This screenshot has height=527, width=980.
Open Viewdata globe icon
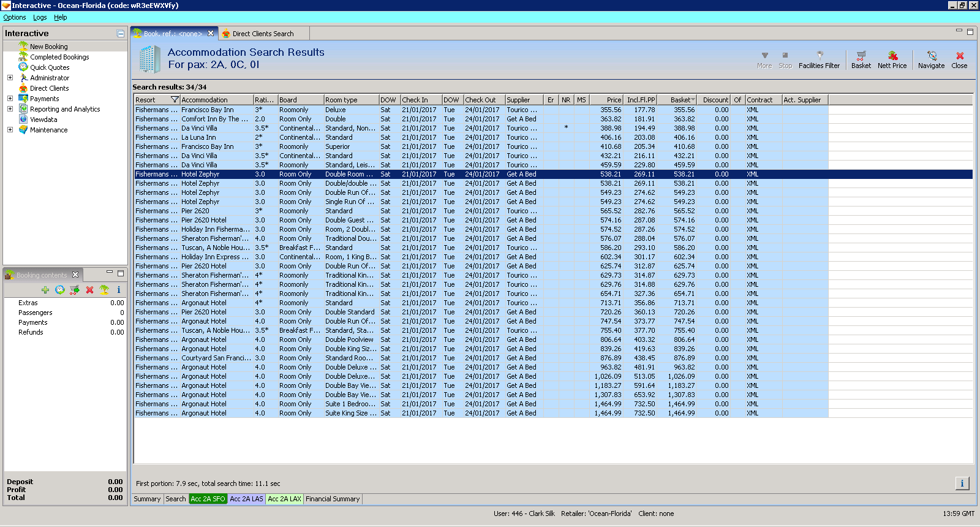[x=23, y=119]
